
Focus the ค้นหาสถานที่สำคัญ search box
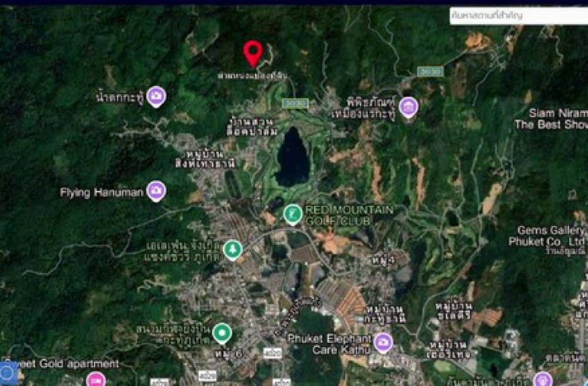tap(517, 16)
